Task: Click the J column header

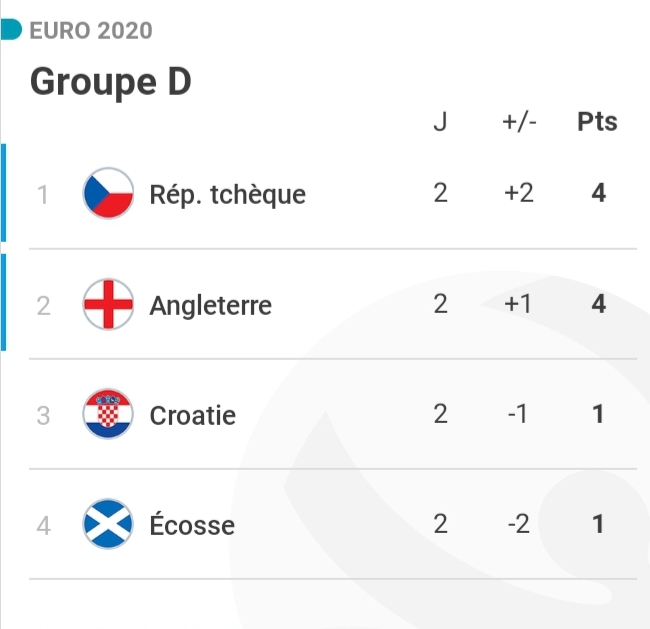Action: pos(440,123)
